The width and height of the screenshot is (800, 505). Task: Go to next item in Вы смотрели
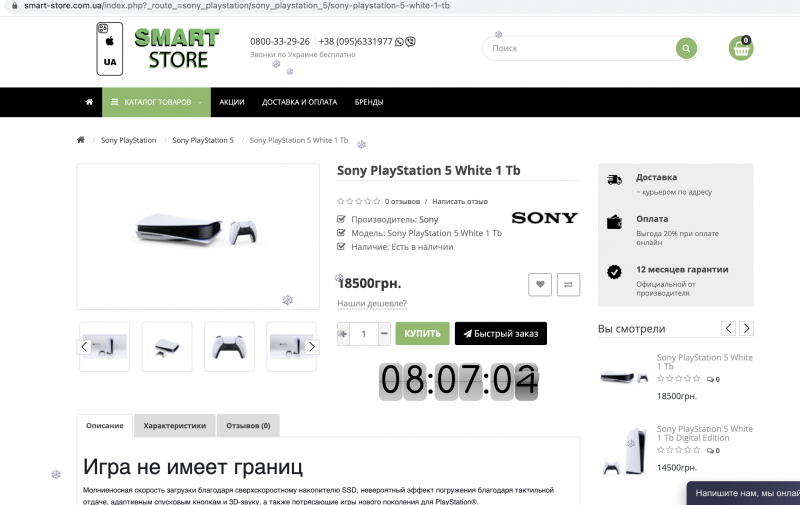[746, 329]
